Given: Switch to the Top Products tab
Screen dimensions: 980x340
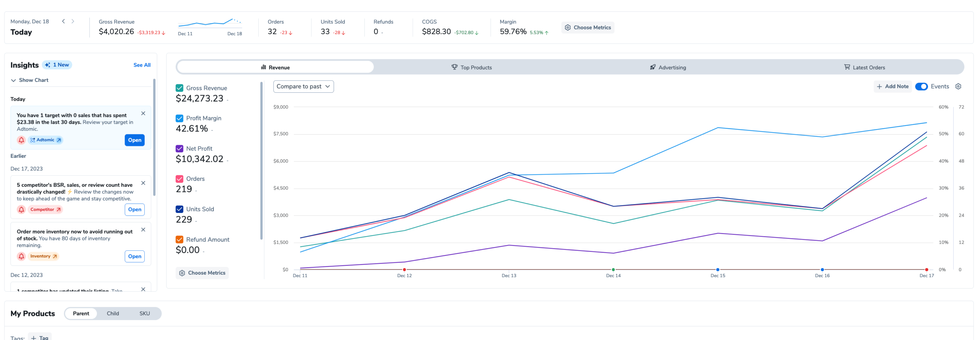Looking at the screenshot, I should pyautogui.click(x=472, y=67).
